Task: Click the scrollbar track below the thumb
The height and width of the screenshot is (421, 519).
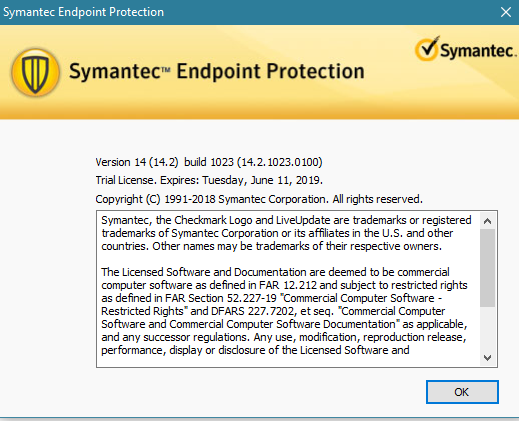Action: (487, 328)
